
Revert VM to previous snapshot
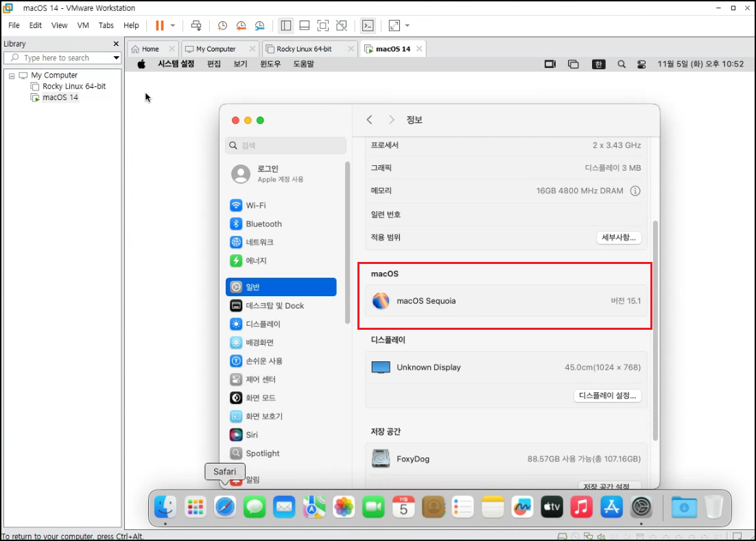(241, 25)
